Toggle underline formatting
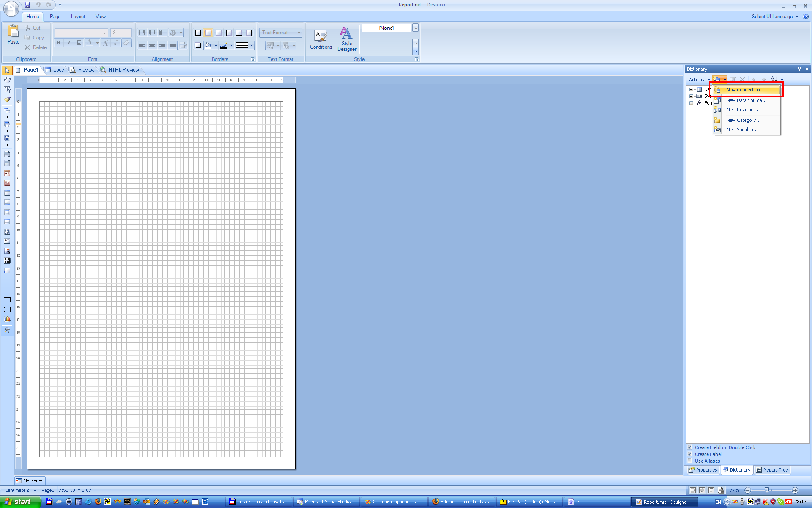Viewport: 812px width, 508px height. click(x=79, y=43)
